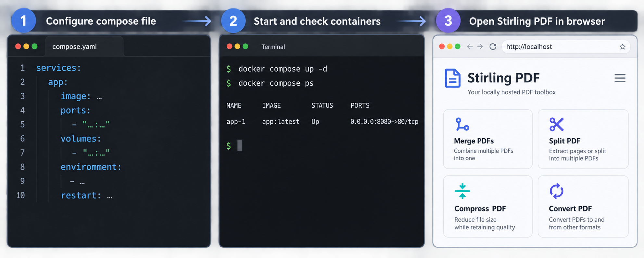The image size is (644, 258).
Task: Reload the localhost page
Action: coord(493,47)
